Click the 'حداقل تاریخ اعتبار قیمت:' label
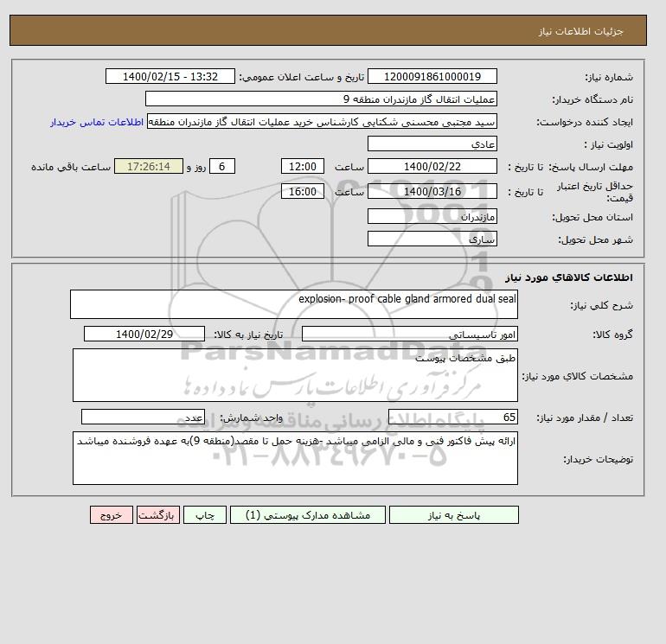This screenshot has width=666, height=644. pyautogui.click(x=595, y=191)
